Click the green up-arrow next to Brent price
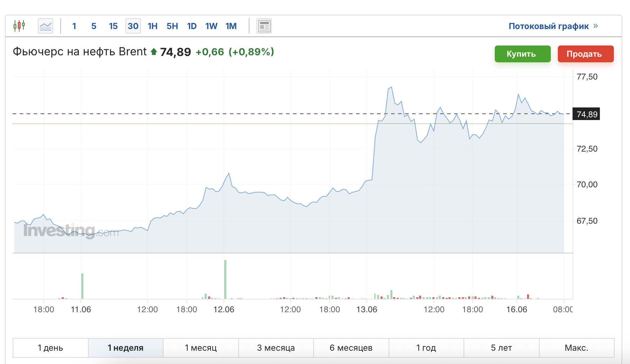Screen dimensions: 630x364 pyautogui.click(x=153, y=52)
